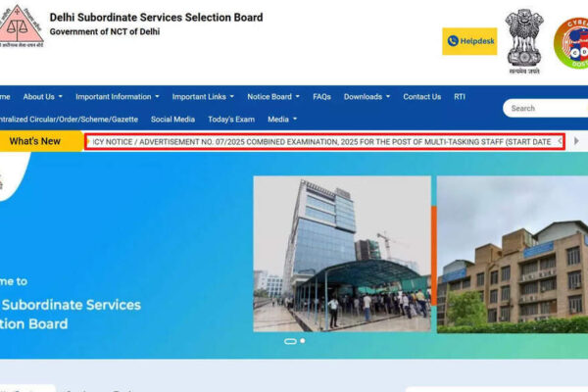Click the glass tower building photo

[x=342, y=254]
